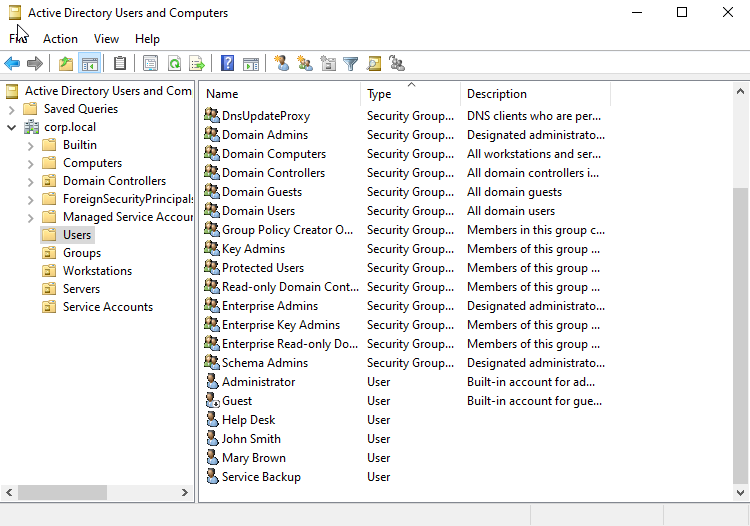The image size is (750, 526).
Task: Click the Schema Admins group icon
Action: click(212, 362)
